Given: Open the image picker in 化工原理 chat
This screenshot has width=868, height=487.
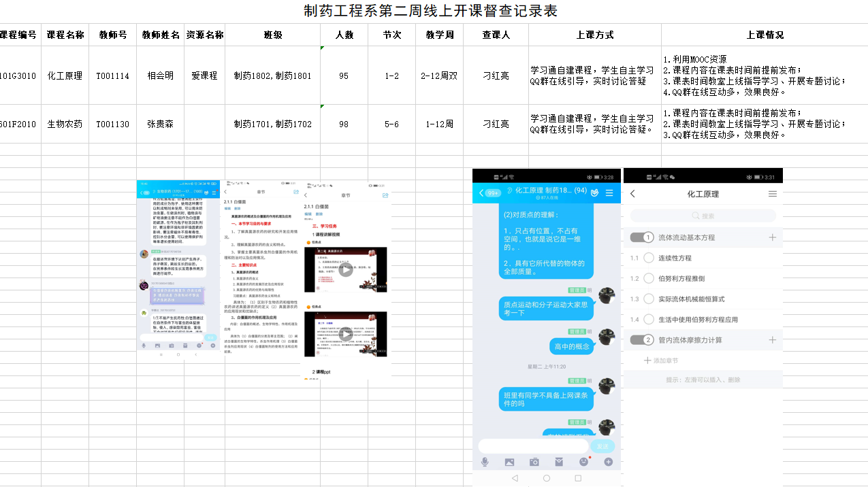Looking at the screenshot, I should pyautogui.click(x=509, y=462).
